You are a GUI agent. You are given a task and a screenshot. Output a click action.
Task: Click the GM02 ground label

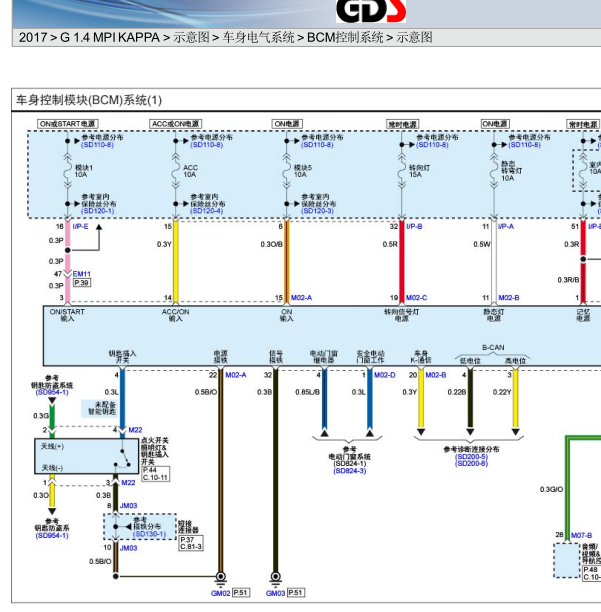point(220,593)
